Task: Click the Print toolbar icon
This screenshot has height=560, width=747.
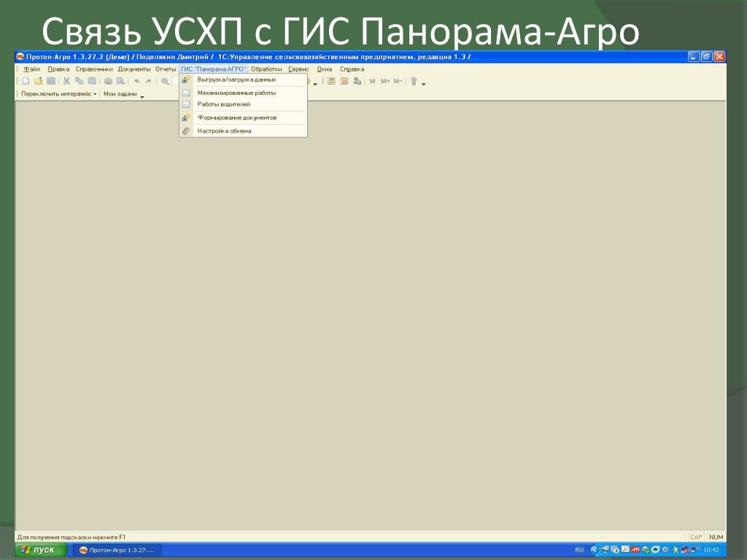Action: click(x=108, y=82)
